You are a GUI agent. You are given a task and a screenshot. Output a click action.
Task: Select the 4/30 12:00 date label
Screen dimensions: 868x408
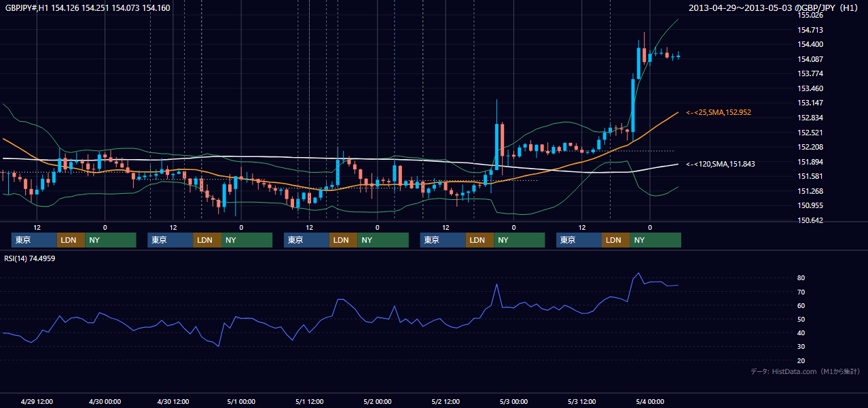point(173,401)
